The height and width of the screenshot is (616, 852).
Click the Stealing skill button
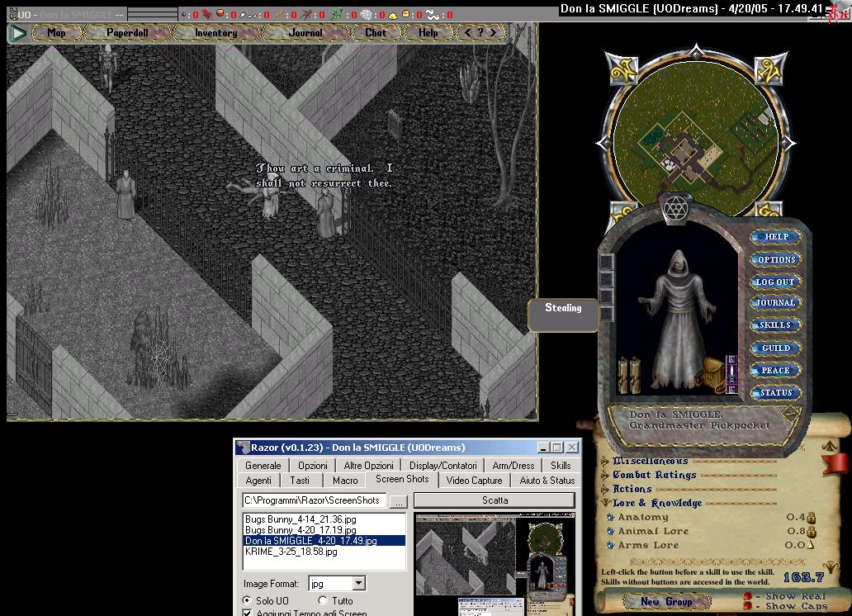coord(563,315)
